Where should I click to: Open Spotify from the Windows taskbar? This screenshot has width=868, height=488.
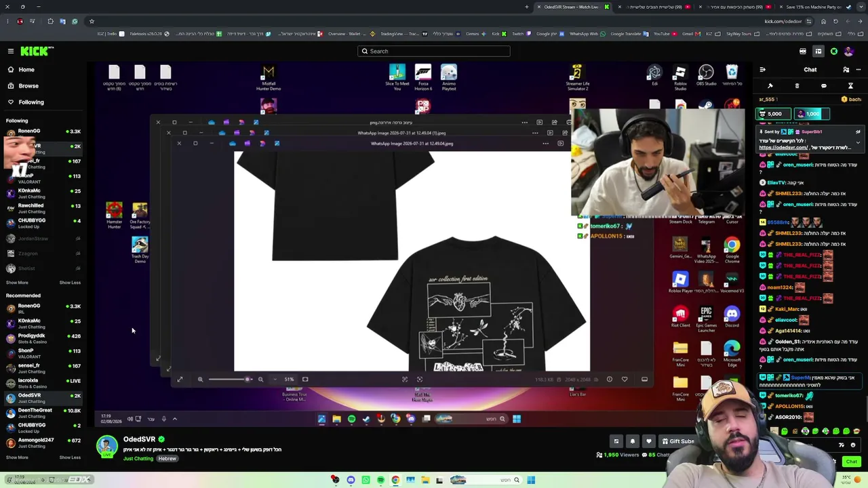tap(380, 480)
